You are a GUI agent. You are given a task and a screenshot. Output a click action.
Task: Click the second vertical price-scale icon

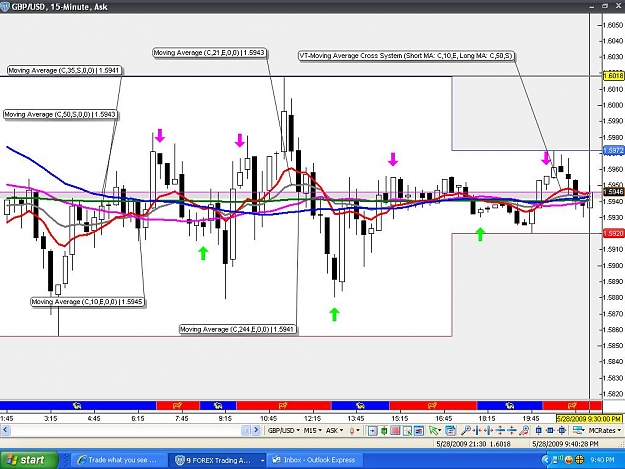point(511,430)
